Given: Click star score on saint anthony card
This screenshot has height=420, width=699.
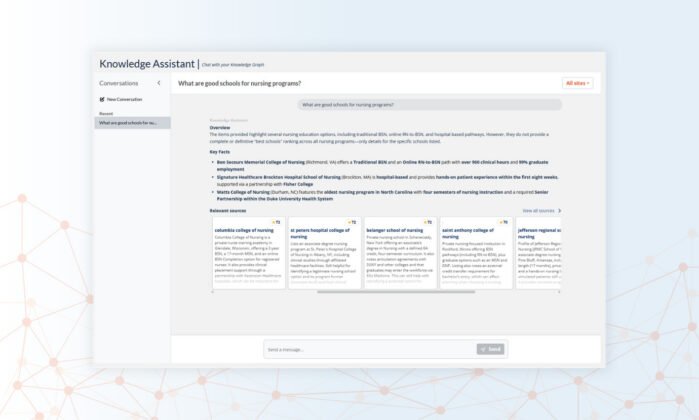Looking at the screenshot, I should point(503,222).
